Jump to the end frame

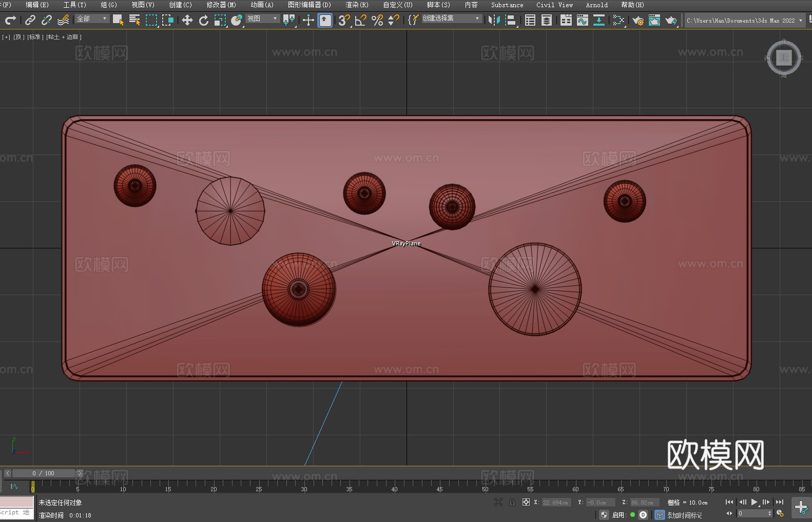click(780, 502)
